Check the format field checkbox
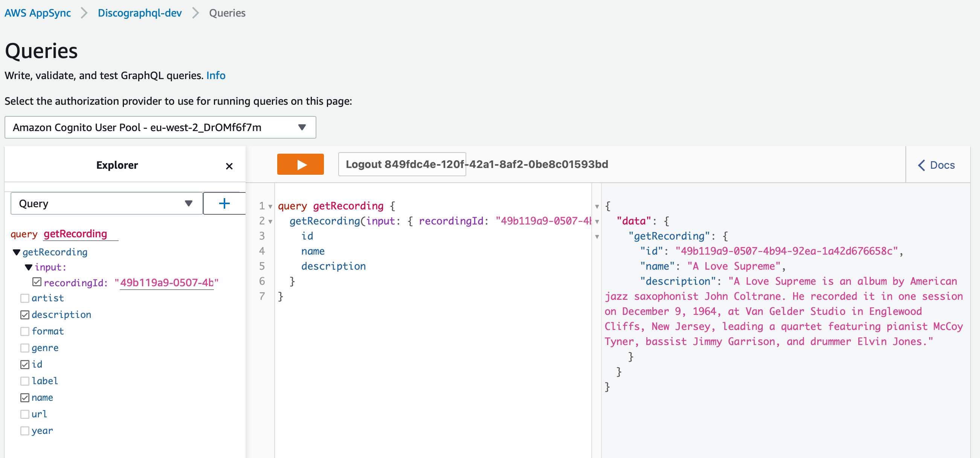This screenshot has width=980, height=458. click(25, 331)
